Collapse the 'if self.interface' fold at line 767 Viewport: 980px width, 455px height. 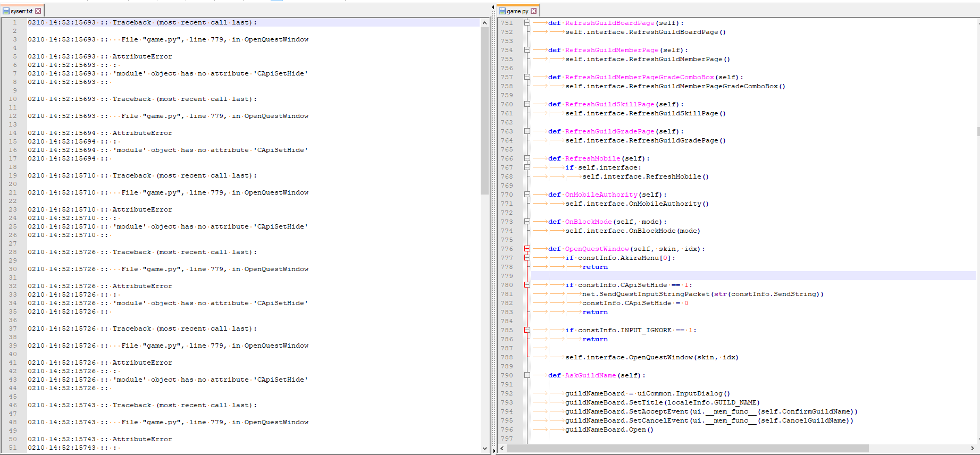[x=527, y=167]
